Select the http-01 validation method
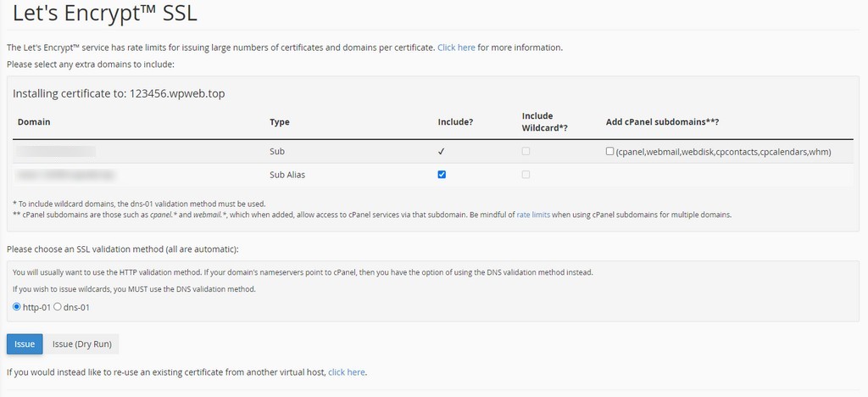Viewport: 868px width, 397px height. [x=17, y=307]
